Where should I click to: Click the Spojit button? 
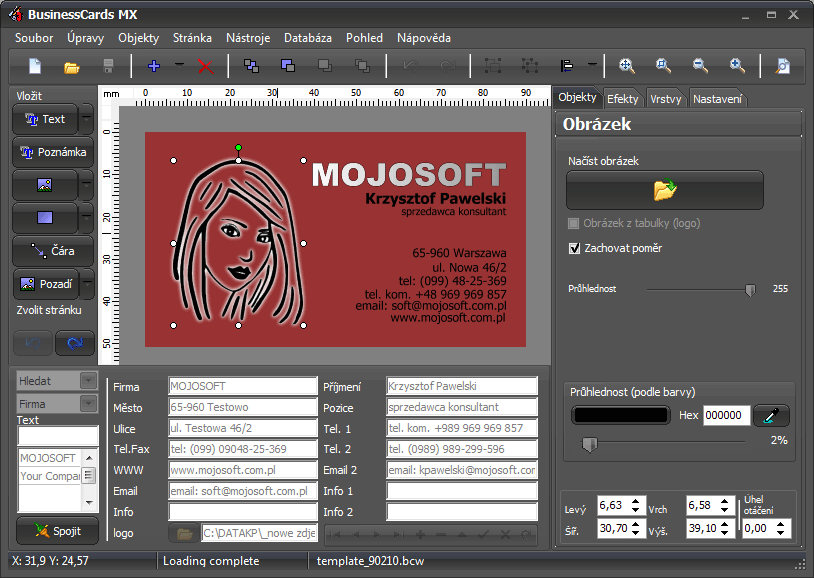(57, 530)
